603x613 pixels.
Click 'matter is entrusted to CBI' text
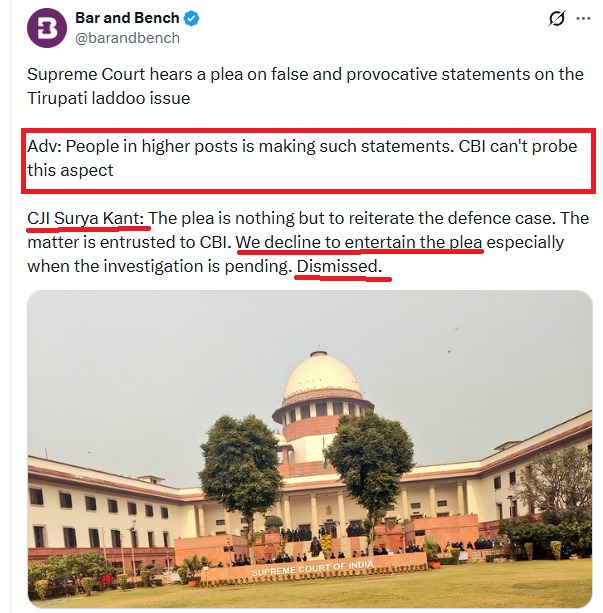coord(129,242)
